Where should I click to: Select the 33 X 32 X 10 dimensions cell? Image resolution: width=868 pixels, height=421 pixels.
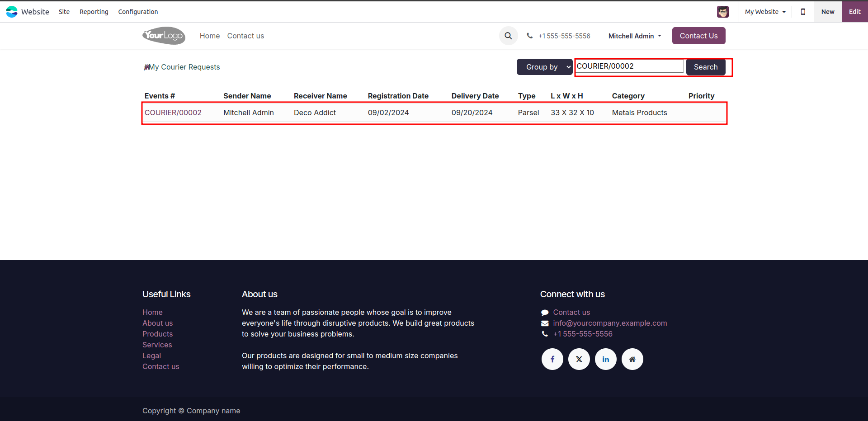[572, 112]
